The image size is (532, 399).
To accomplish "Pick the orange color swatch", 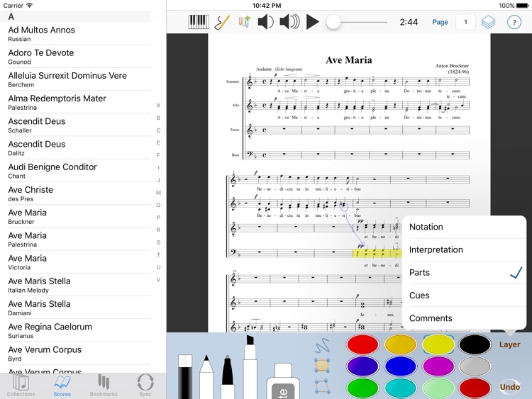I will tap(400, 344).
